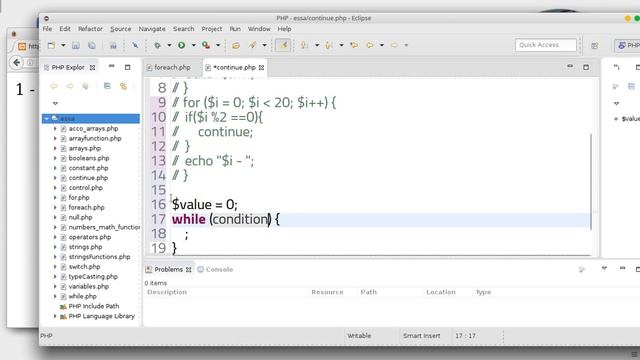
Task: Click the Next Annotation toolbar icon
Action: click(304, 45)
